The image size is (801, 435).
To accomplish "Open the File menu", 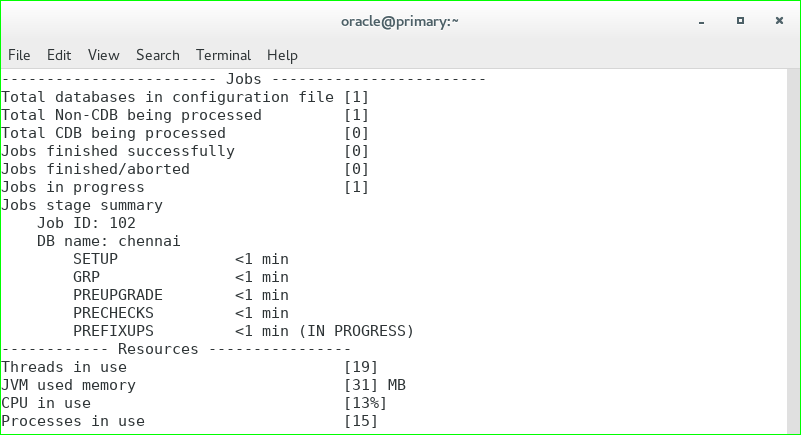I will point(19,55).
